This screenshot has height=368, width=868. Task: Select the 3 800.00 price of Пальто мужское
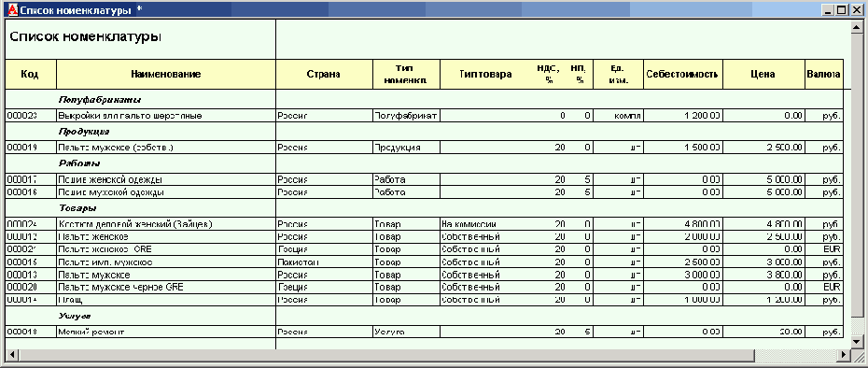763,275
